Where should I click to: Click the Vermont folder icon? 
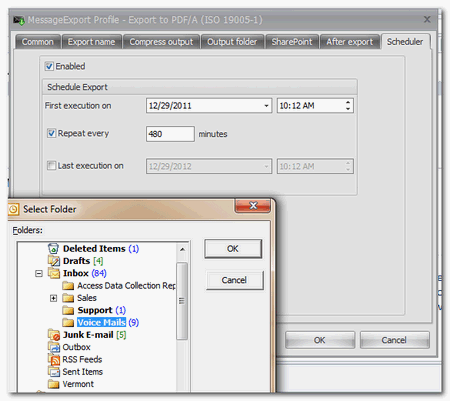(54, 384)
